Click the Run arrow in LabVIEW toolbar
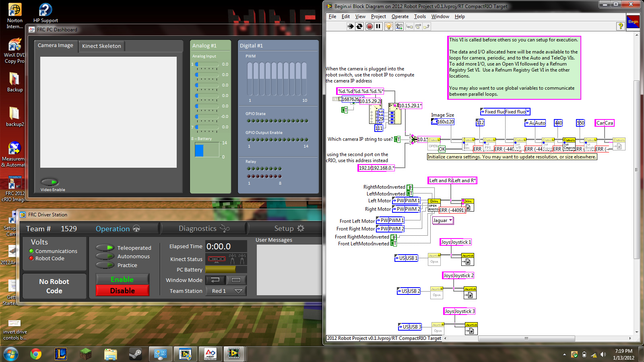This screenshot has width=644, height=362. point(350,27)
